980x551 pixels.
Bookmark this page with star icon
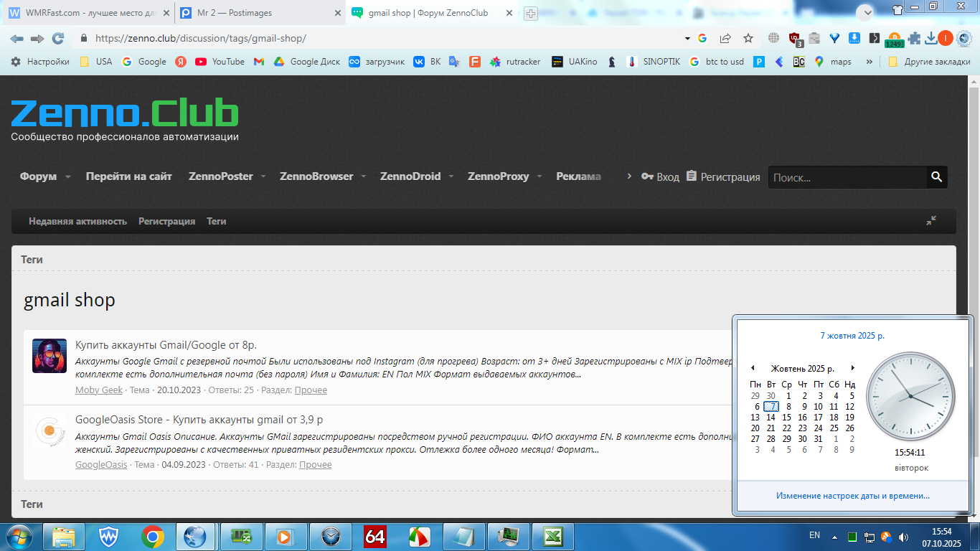click(748, 39)
